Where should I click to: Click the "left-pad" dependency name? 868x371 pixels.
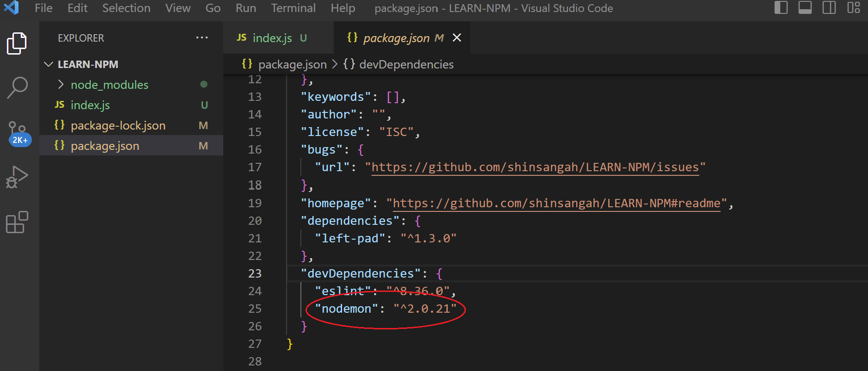(x=350, y=238)
